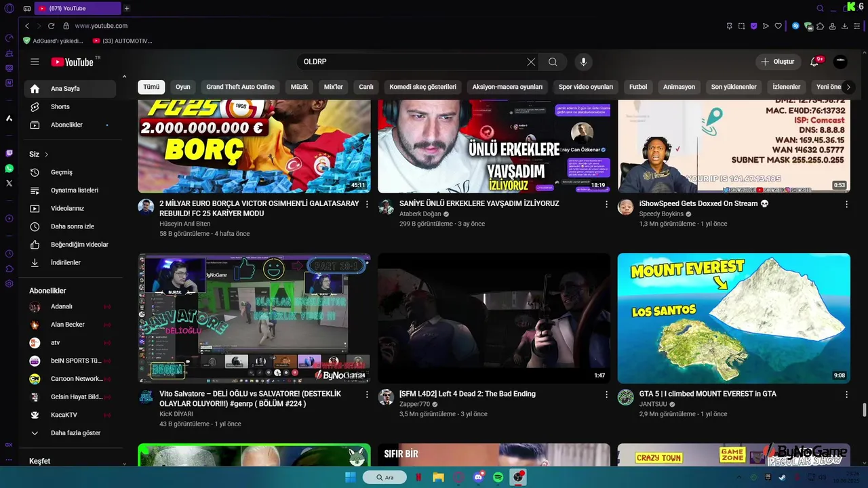The image size is (868, 488).
Task: Open the browser downloads icon
Action: 845,26
